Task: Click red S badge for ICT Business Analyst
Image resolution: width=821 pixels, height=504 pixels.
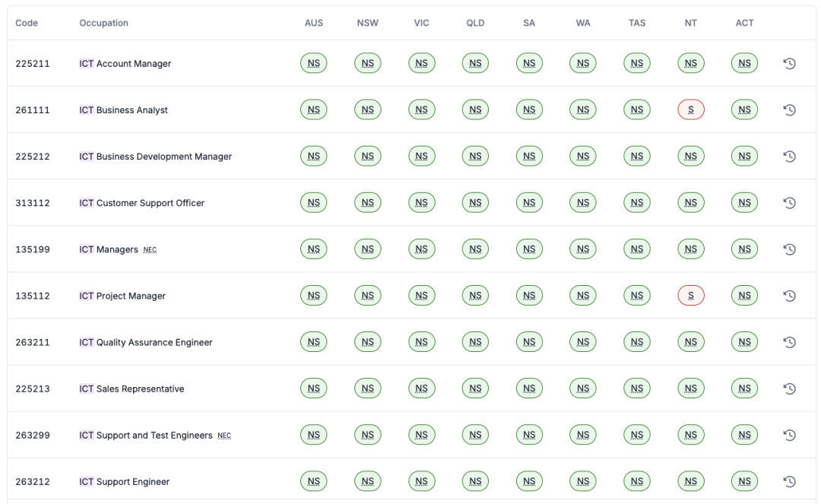Action: point(691,110)
